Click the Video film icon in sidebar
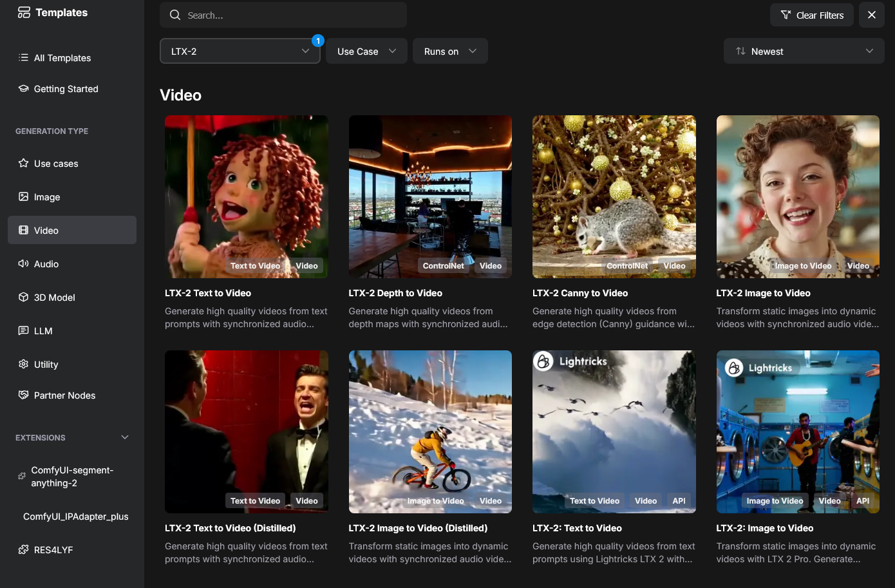The height and width of the screenshot is (588, 895). [x=23, y=230]
